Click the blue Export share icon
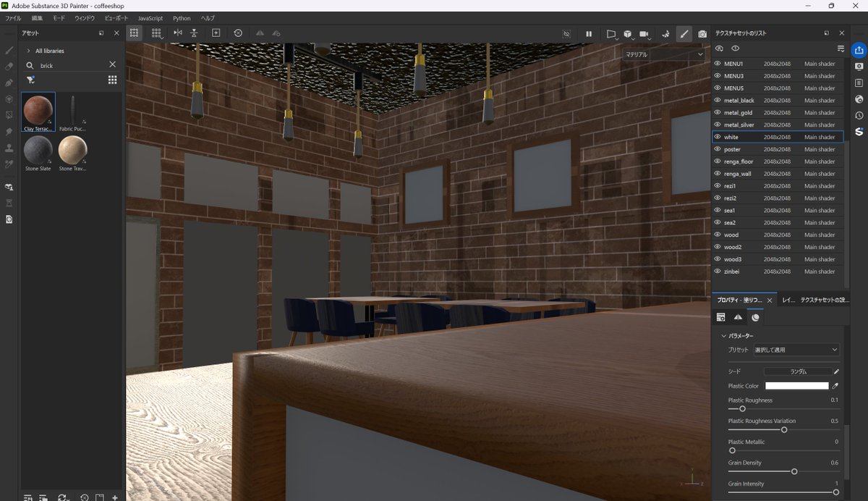This screenshot has height=501, width=868. 859,50
